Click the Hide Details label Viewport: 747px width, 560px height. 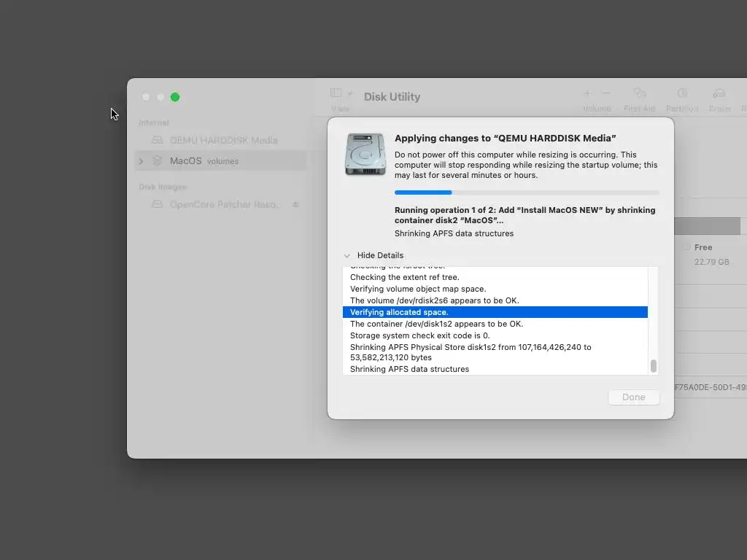tap(380, 255)
